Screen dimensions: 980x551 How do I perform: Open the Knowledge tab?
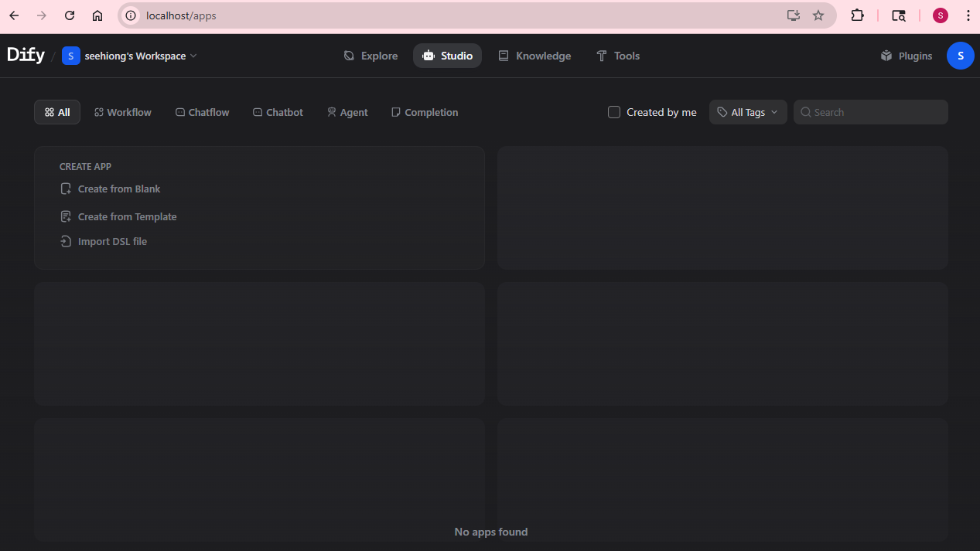[534, 56]
